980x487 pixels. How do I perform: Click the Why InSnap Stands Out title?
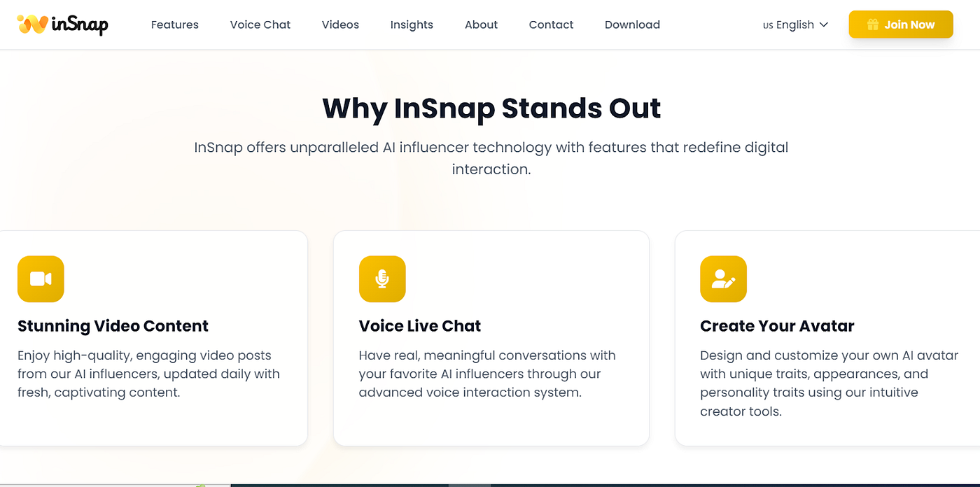[491, 108]
